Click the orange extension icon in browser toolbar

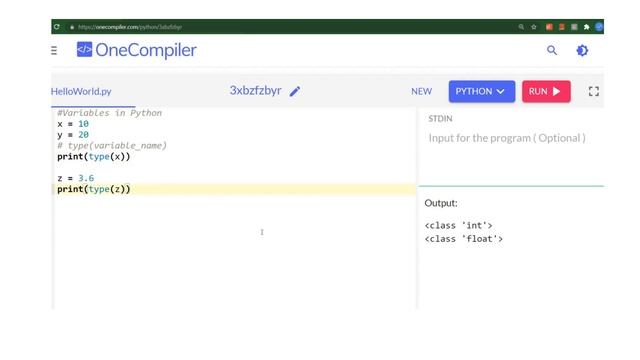562,27
